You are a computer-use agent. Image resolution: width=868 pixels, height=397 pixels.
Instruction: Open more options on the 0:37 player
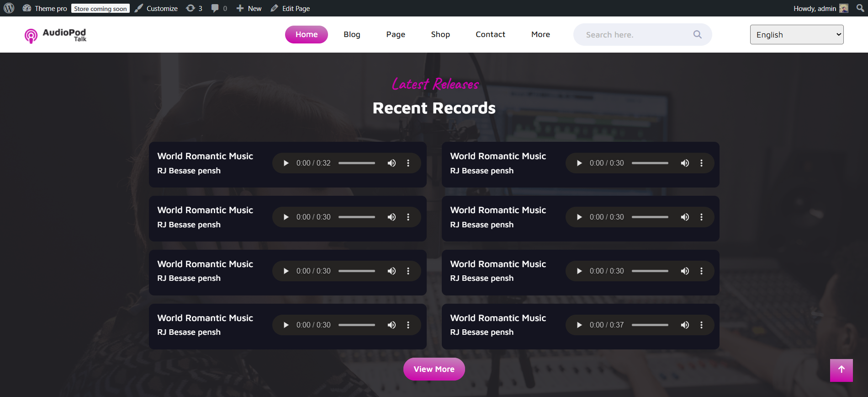point(701,325)
